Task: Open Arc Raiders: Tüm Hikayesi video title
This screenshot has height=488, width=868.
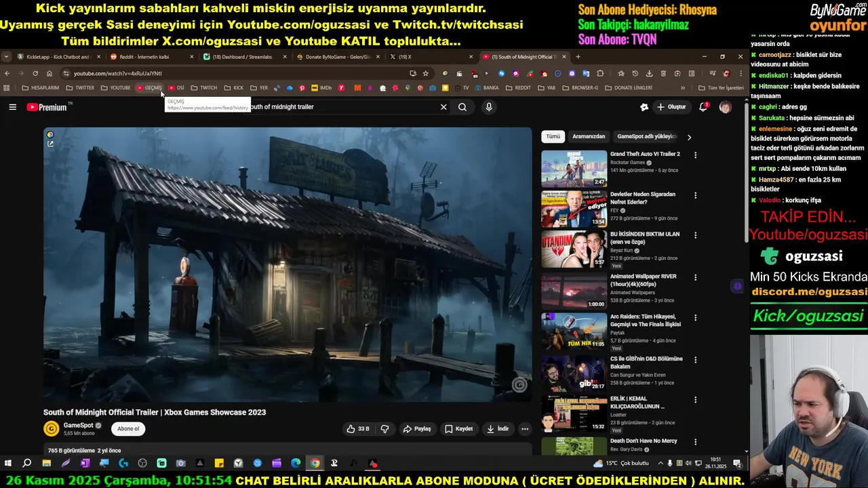Action: click(x=646, y=321)
